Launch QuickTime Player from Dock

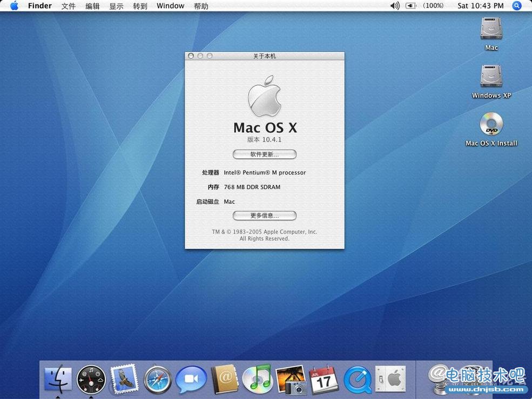[x=357, y=379]
